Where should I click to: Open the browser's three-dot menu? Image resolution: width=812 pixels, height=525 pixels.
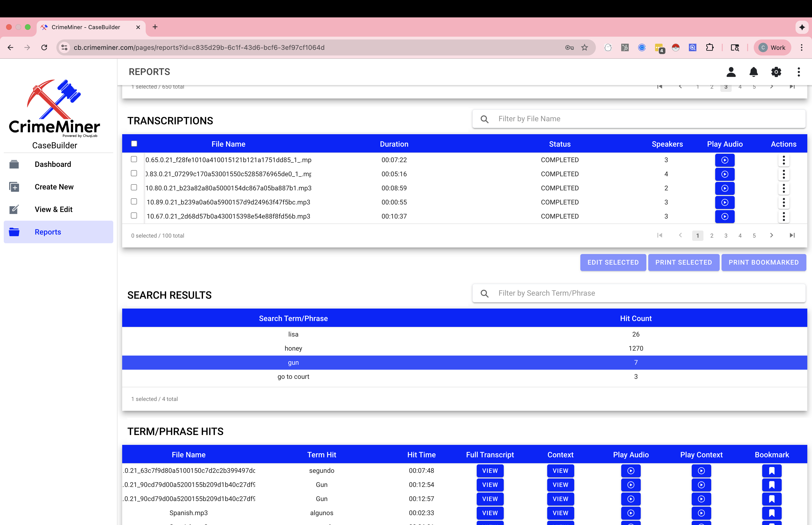click(x=801, y=47)
